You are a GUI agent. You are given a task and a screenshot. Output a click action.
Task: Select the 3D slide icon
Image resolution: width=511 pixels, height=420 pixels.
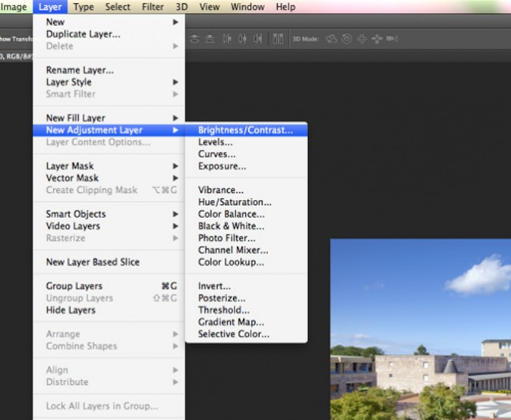point(377,39)
